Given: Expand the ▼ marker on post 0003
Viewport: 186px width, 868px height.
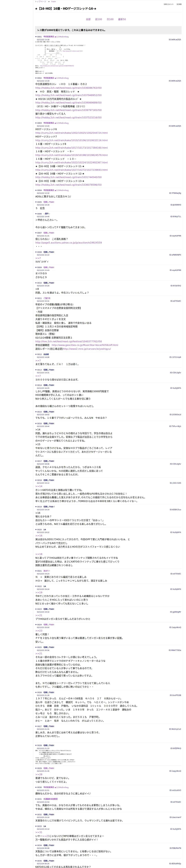Looking at the screenshot, I should (36, 123).
